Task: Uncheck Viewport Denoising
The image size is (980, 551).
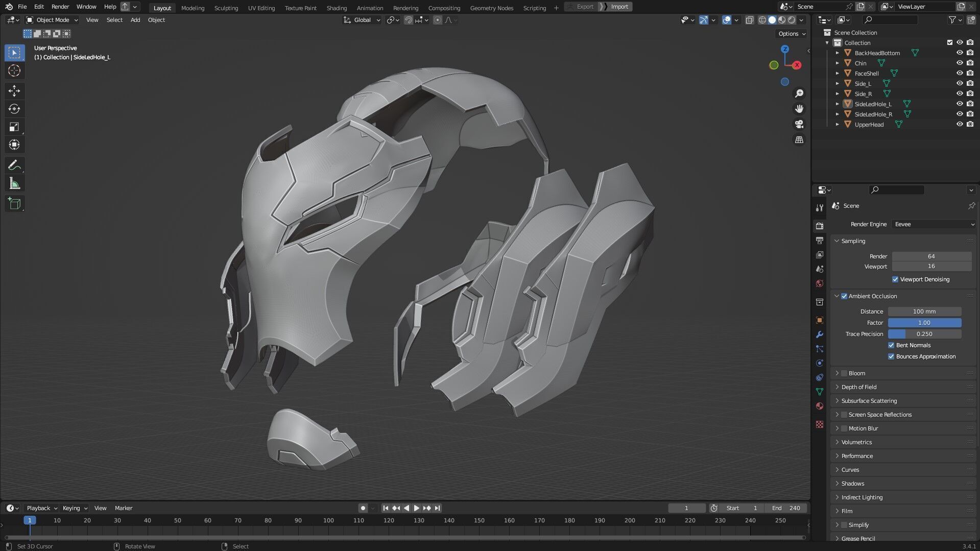Action: (x=895, y=279)
